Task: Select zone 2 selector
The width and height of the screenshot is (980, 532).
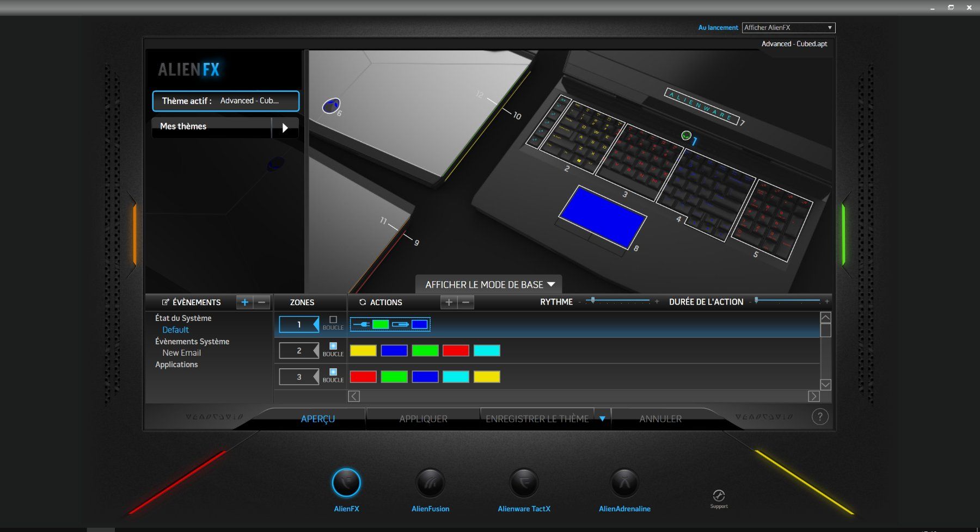Action: (x=299, y=351)
